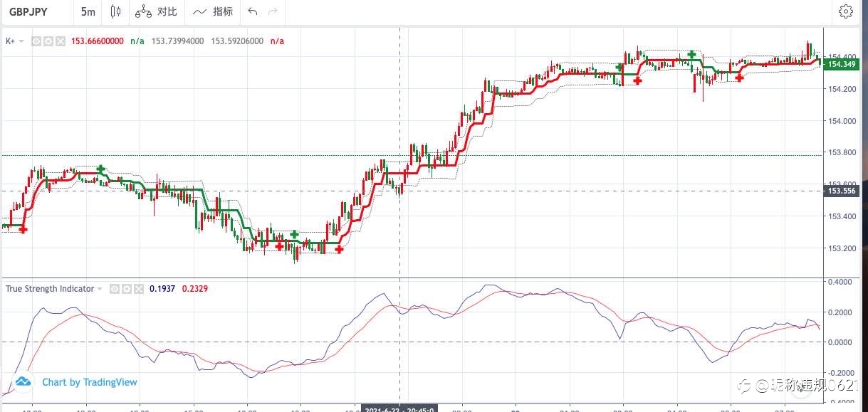Remove the True Strength Indicator
868x412 pixels.
point(139,289)
